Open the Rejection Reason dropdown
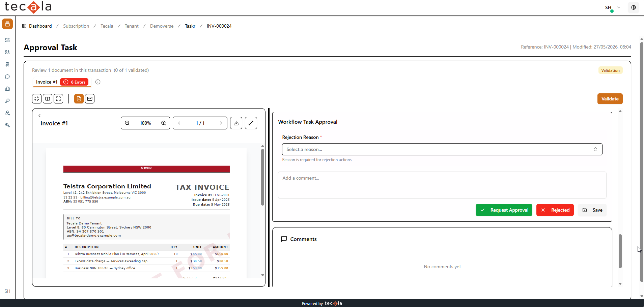 pos(442,149)
